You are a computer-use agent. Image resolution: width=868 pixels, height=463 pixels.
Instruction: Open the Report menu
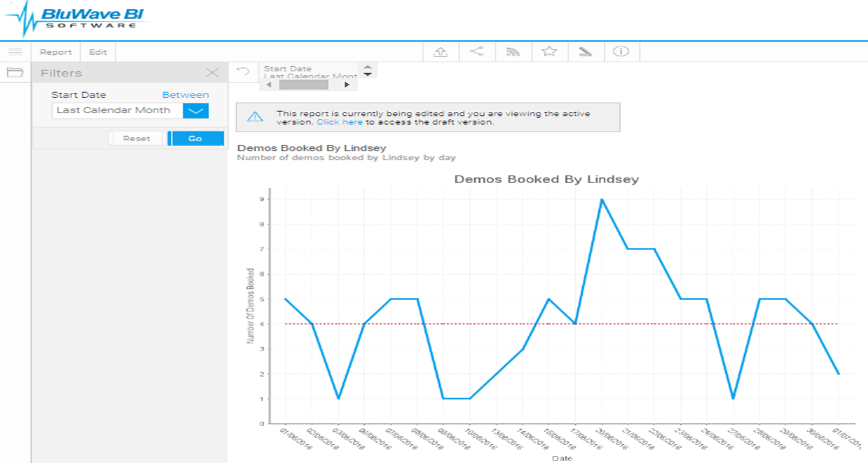56,52
